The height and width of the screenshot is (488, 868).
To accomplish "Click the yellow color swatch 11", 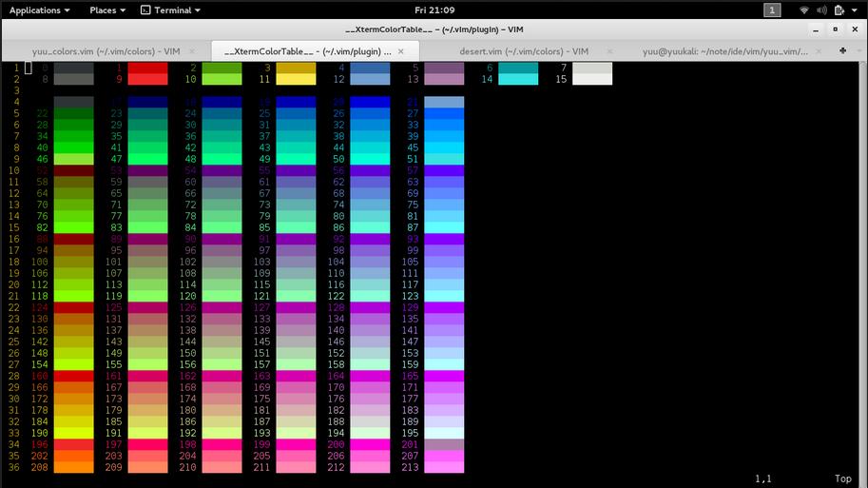I will (297, 79).
